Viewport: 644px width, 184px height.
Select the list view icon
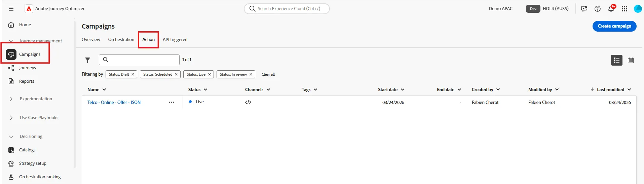click(x=616, y=60)
